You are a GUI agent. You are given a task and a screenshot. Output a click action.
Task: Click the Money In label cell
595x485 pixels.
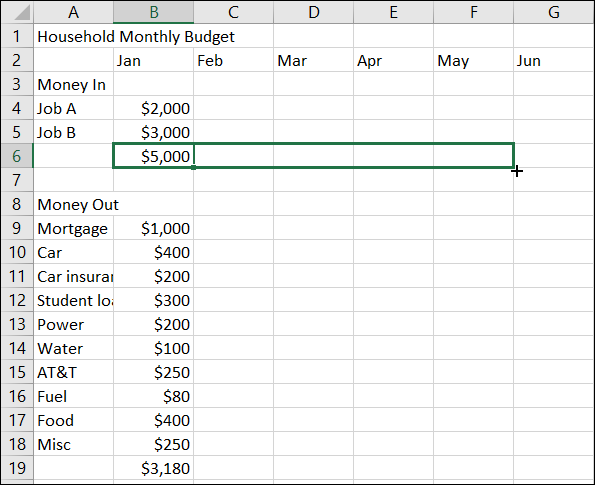pyautogui.click(x=73, y=84)
